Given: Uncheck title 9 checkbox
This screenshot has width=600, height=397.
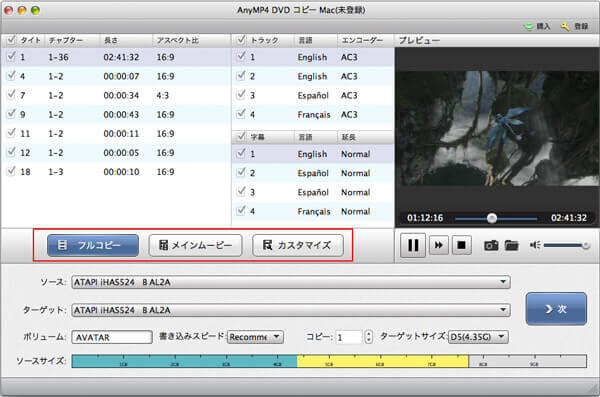Looking at the screenshot, I should tap(11, 114).
